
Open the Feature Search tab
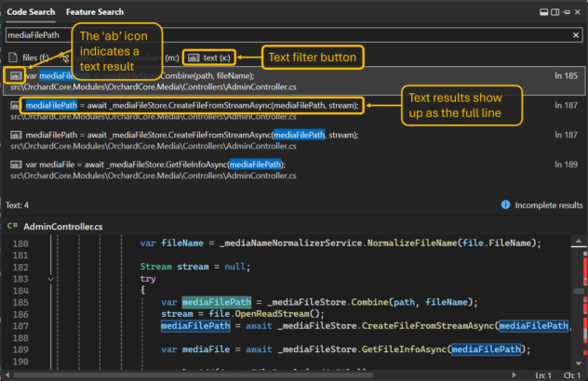95,12
